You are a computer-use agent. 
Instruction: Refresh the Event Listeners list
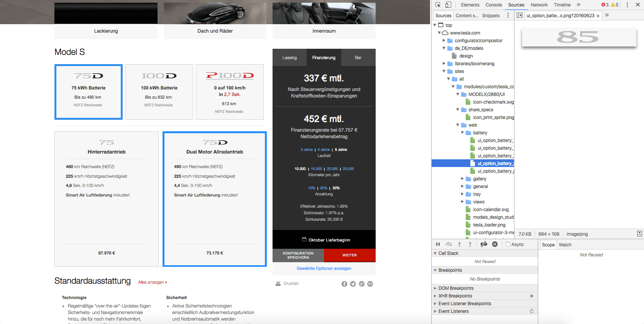pos(531,311)
